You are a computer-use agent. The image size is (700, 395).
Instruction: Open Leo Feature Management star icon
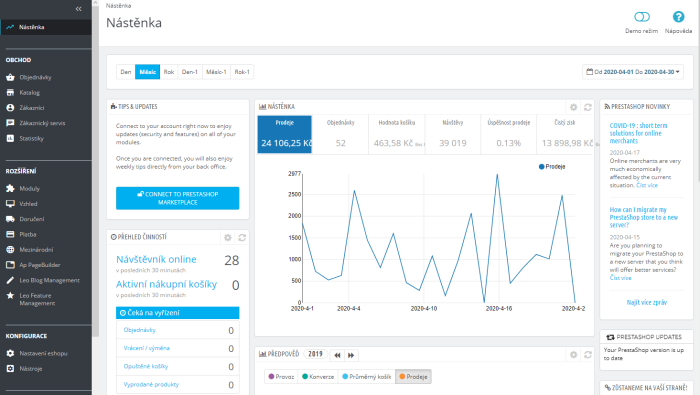tap(10, 295)
